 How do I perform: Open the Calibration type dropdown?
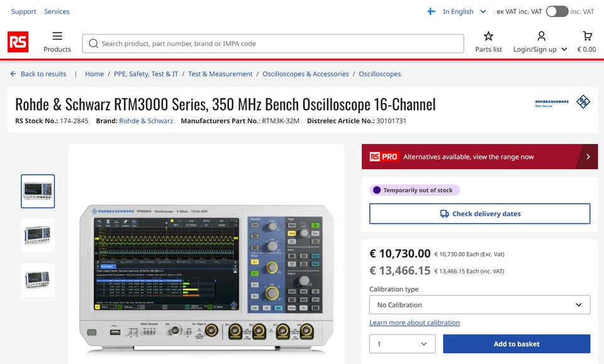pyautogui.click(x=479, y=305)
